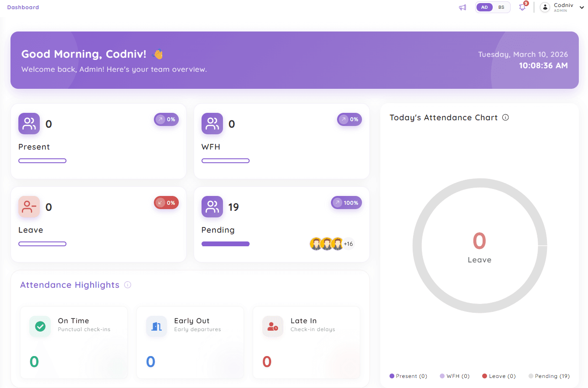Open the Dashboard breadcrumb link
This screenshot has width=588, height=388.
click(x=23, y=7)
